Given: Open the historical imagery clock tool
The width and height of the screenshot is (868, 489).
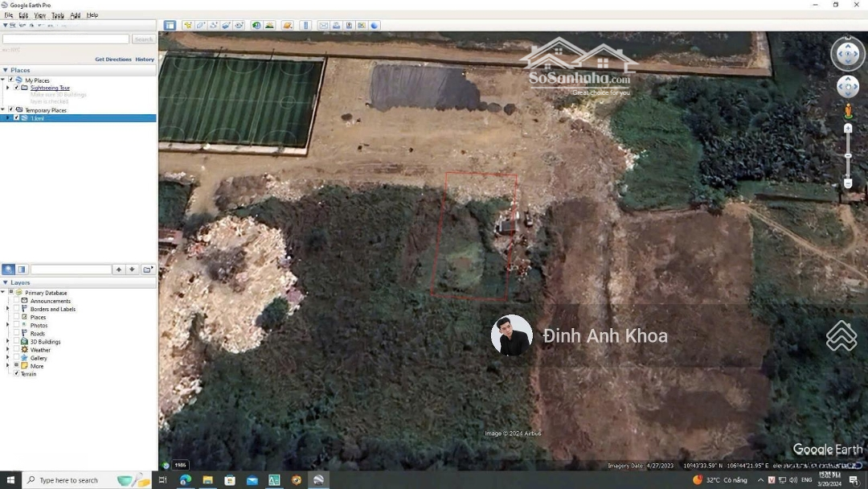Looking at the screenshot, I should (256, 26).
